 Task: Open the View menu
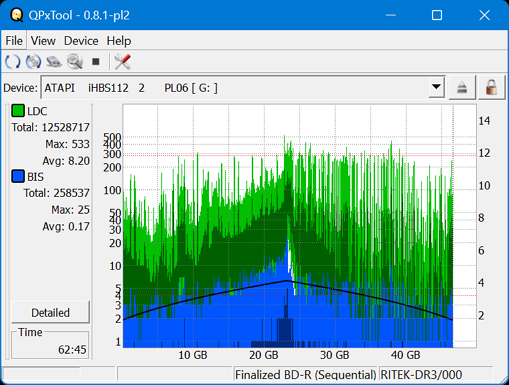click(43, 41)
